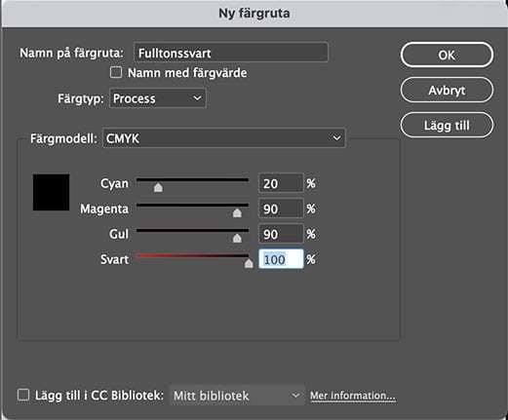
Task: Enable the Namn med färgvärde checkbox
Action: tap(116, 72)
